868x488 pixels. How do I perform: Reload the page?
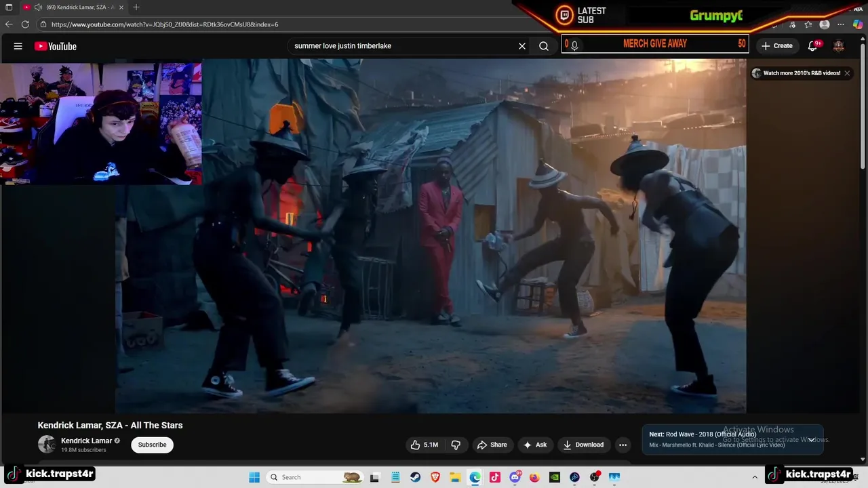(25, 24)
